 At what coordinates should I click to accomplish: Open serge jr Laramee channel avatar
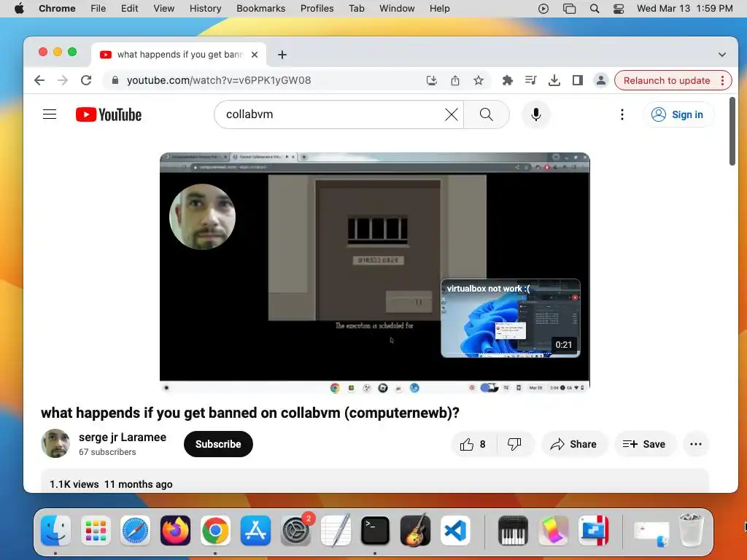55,443
